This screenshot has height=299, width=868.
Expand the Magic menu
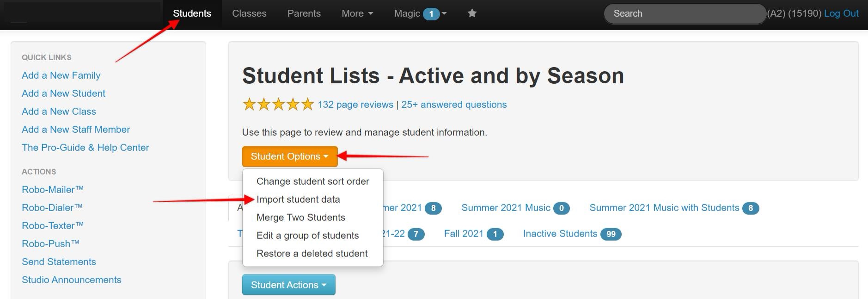click(420, 13)
